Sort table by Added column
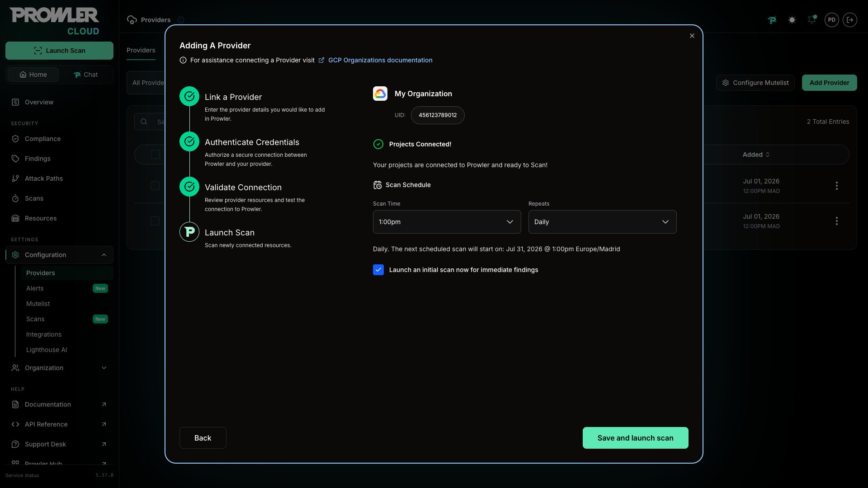Viewport: 868px width, 488px height. 756,155
